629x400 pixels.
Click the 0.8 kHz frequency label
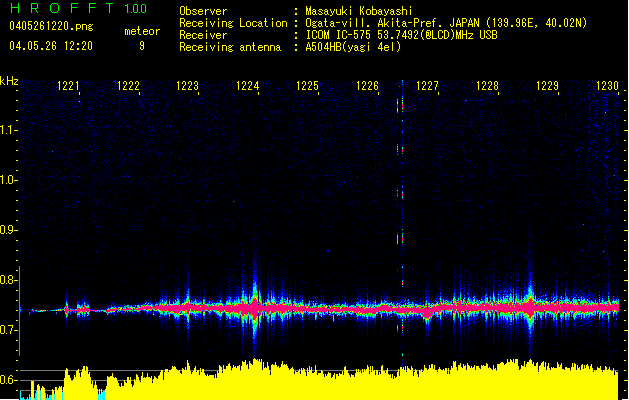(x=8, y=280)
